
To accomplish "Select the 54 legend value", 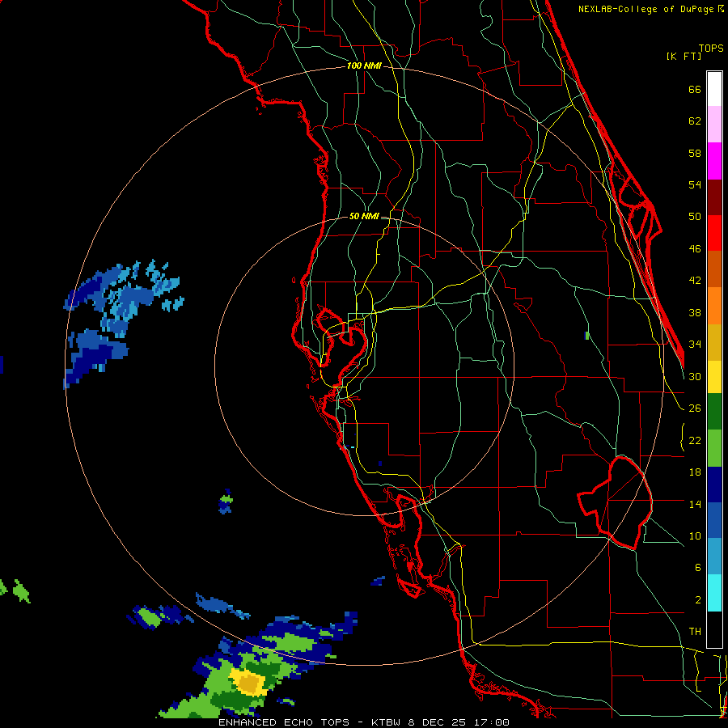I will click(695, 184).
